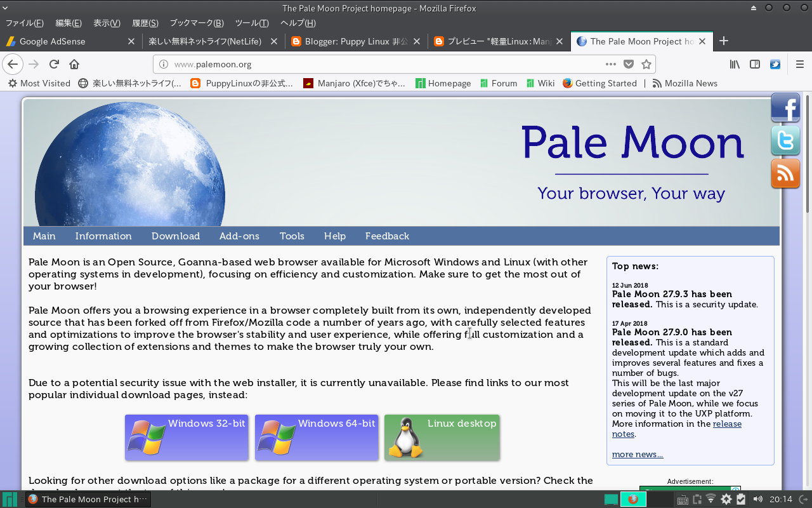Viewport: 812px width, 508px height.
Task: Follow the more news... link
Action: point(638,455)
